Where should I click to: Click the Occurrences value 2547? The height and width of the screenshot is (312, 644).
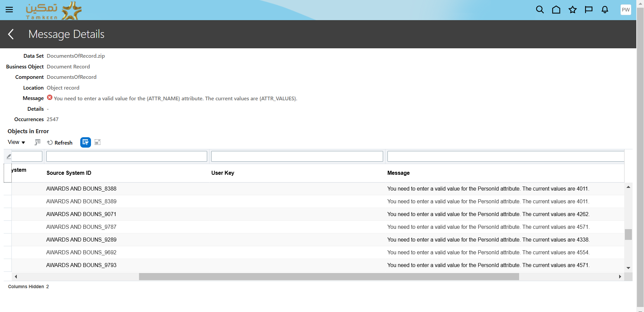53,119
